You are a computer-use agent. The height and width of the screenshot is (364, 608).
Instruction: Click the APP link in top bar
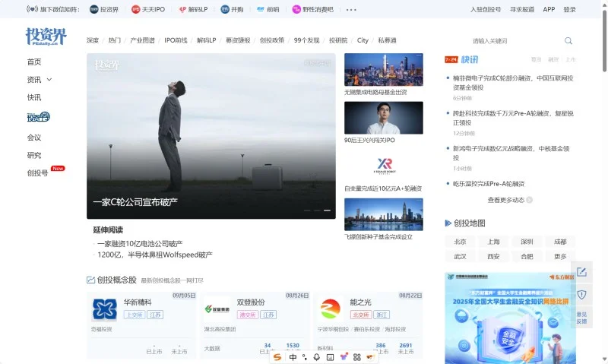click(549, 9)
